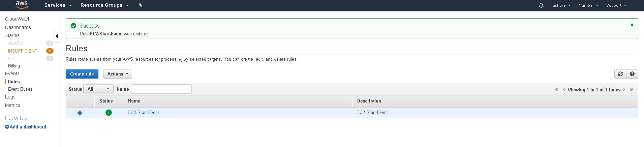Open the Actions dropdown
The image size is (644, 147).
(117, 74)
